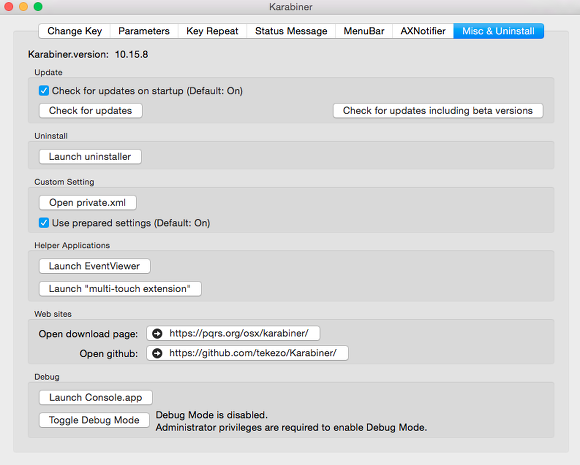
Task: Open the Karabiner github page link
Action: pyautogui.click(x=247, y=353)
